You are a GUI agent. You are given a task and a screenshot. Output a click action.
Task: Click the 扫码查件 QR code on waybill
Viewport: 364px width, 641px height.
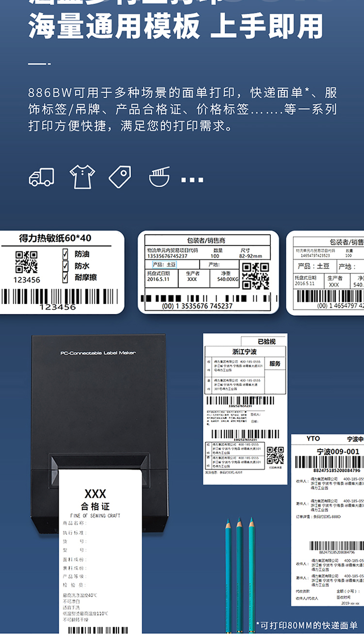[275, 455]
